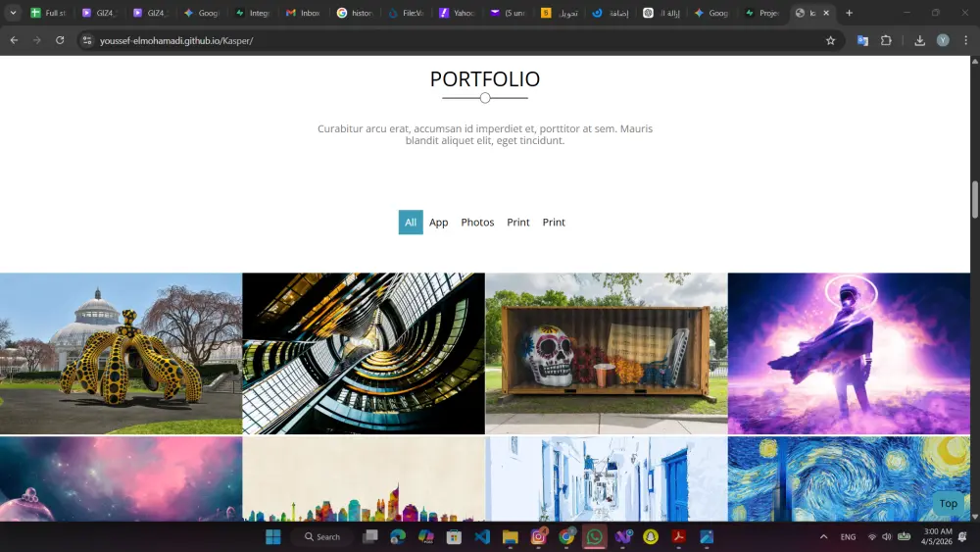The width and height of the screenshot is (980, 552).
Task: Open the pink galaxy nebula image
Action: point(121,478)
